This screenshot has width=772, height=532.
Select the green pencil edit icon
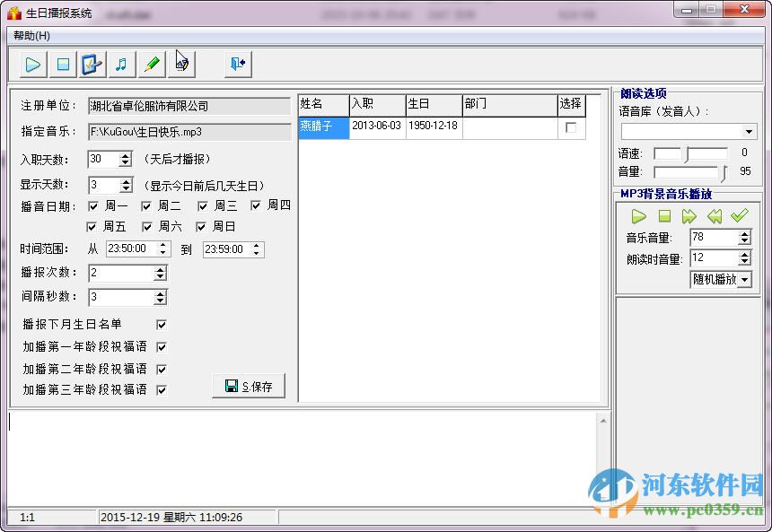coord(152,64)
